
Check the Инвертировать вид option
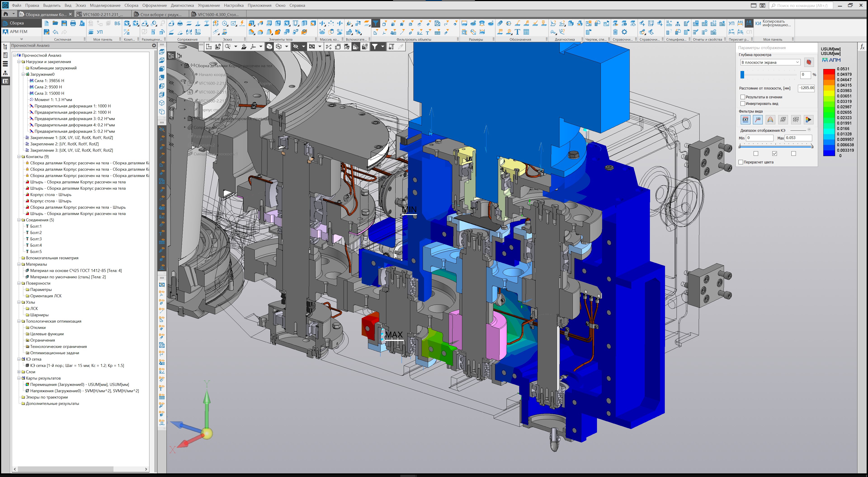point(742,104)
